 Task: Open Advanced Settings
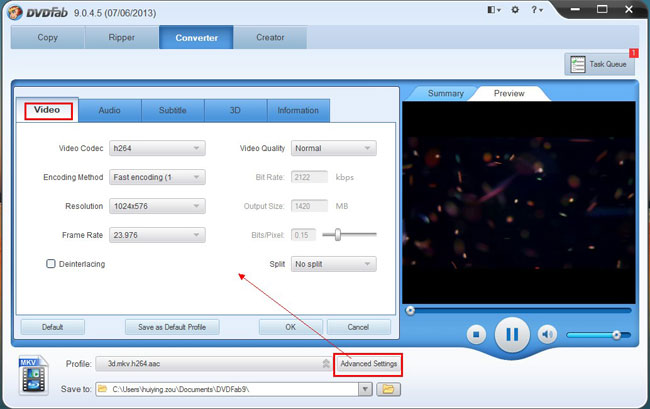[x=369, y=364]
